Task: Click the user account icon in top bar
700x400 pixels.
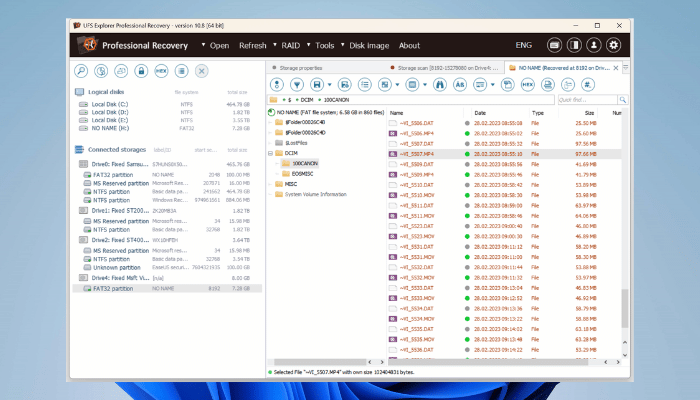Action: coord(594,45)
